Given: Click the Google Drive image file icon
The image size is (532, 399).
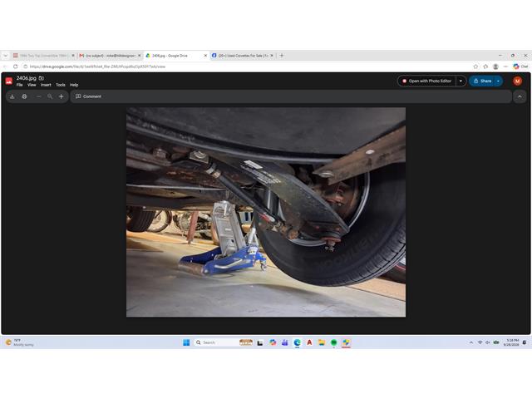Looking at the screenshot, I should point(9,81).
